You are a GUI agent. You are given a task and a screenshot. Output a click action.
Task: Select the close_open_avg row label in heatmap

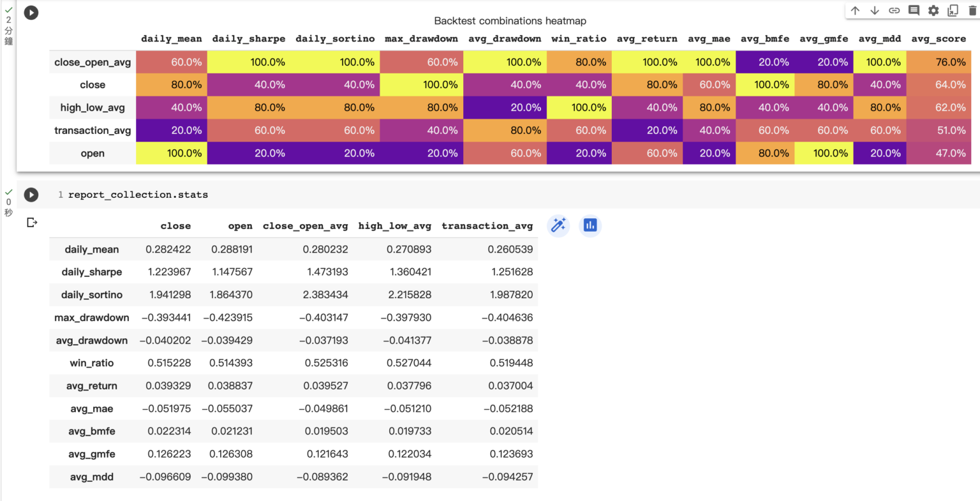click(x=93, y=62)
